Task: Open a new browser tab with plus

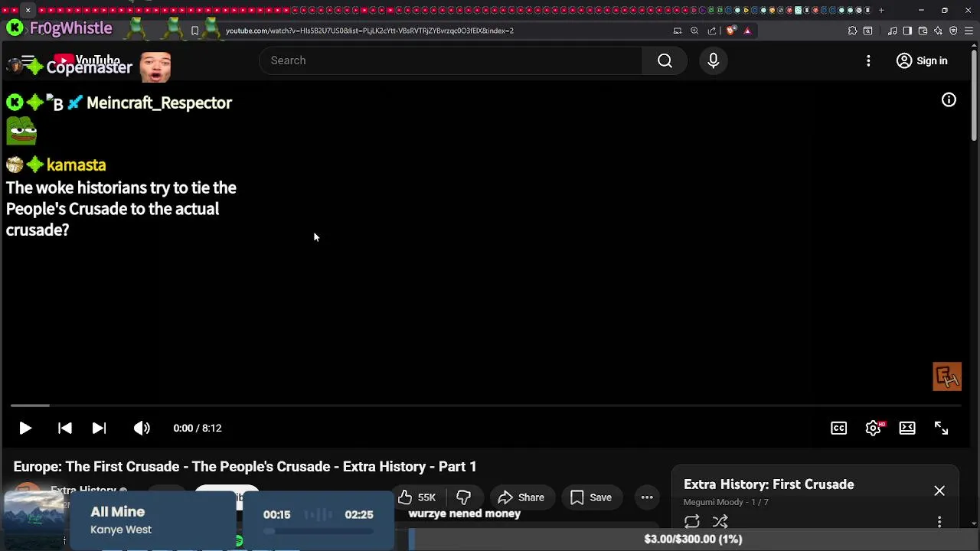Action: (881, 10)
